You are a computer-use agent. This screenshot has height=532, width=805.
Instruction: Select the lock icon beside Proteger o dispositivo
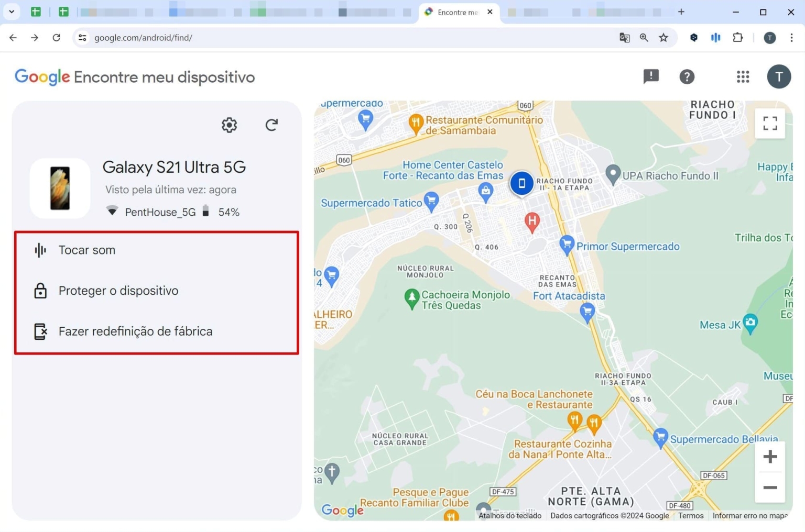click(40, 291)
